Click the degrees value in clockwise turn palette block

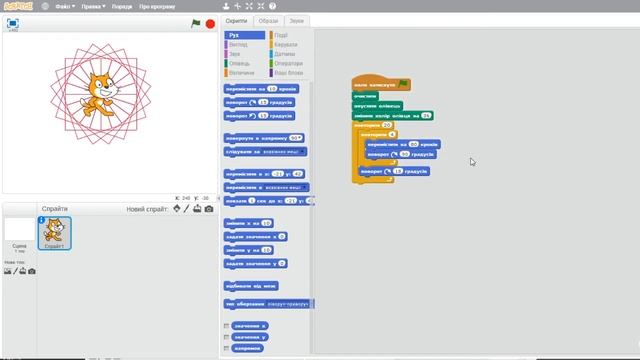(263, 102)
